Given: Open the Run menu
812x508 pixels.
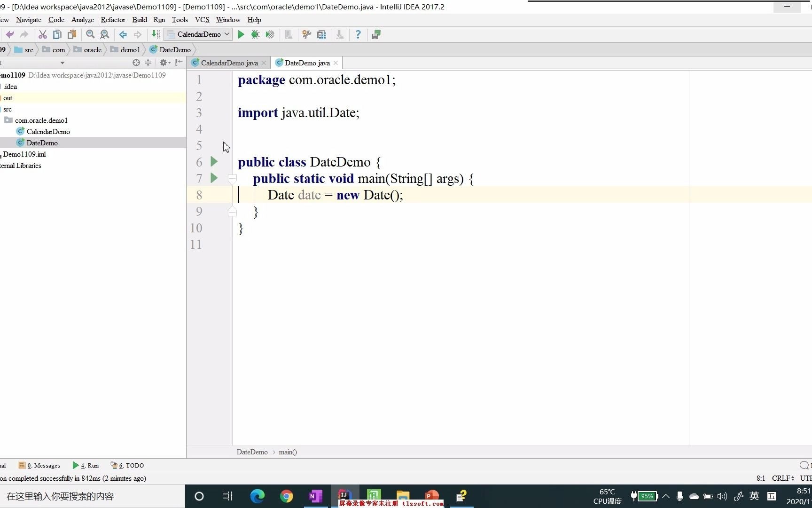Looking at the screenshot, I should (x=159, y=20).
